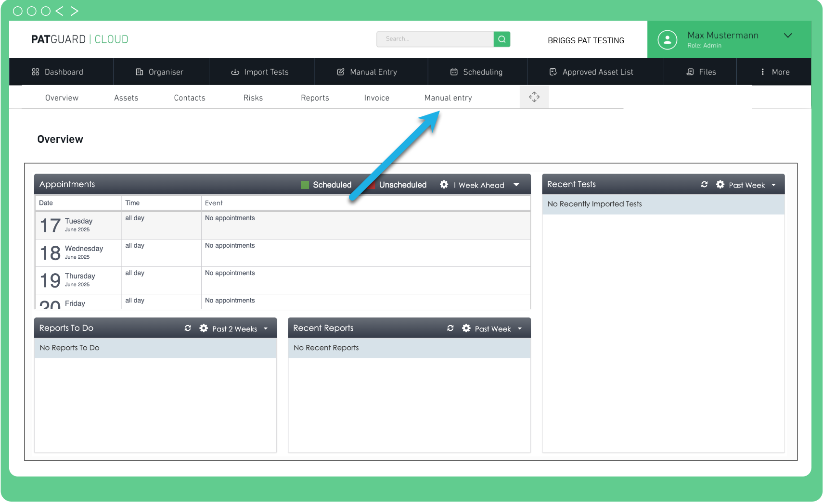Click the browser back arrow
This screenshot has height=504, width=823.
tap(59, 11)
